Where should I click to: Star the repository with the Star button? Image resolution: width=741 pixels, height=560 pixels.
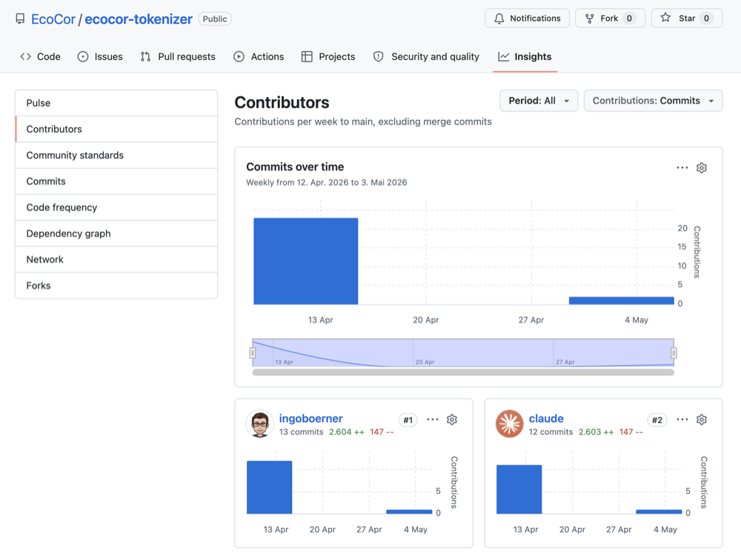tap(686, 19)
